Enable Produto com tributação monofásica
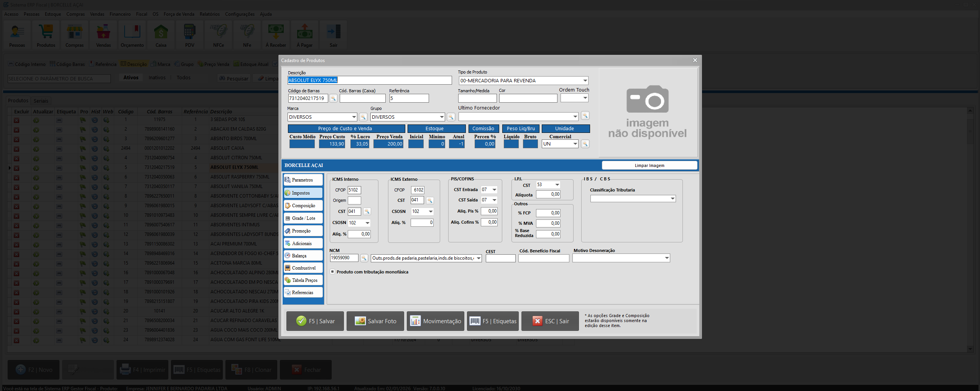The height and width of the screenshot is (391, 980). (332, 272)
